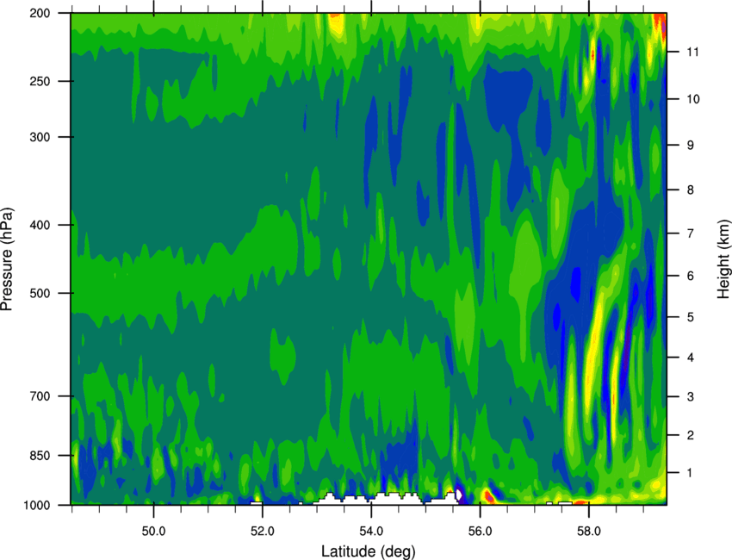
Task: Click the 1000 pressure tick label
Action: (x=37, y=506)
